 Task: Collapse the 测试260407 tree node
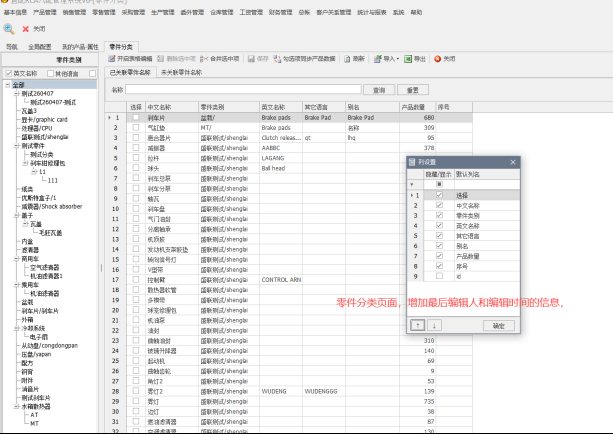coord(16,93)
